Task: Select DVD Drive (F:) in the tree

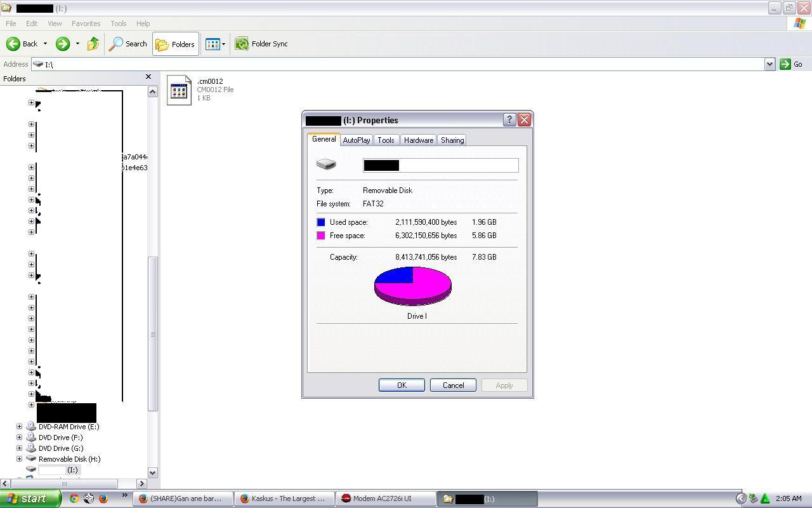Action: 60,438
